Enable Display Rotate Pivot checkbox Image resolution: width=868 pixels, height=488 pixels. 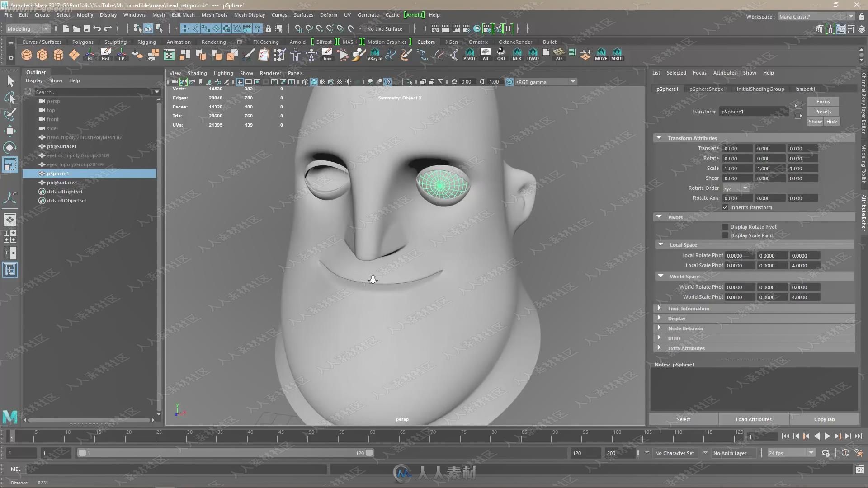(726, 227)
